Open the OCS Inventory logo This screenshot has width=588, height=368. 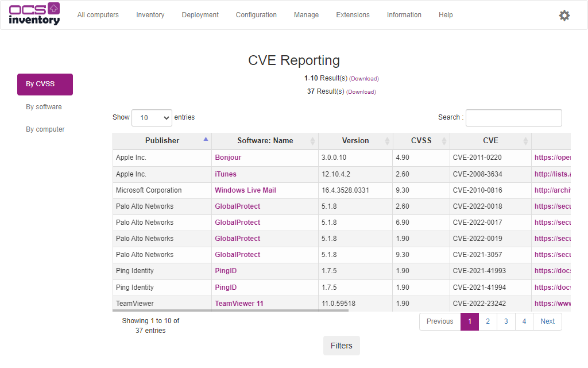coord(34,14)
